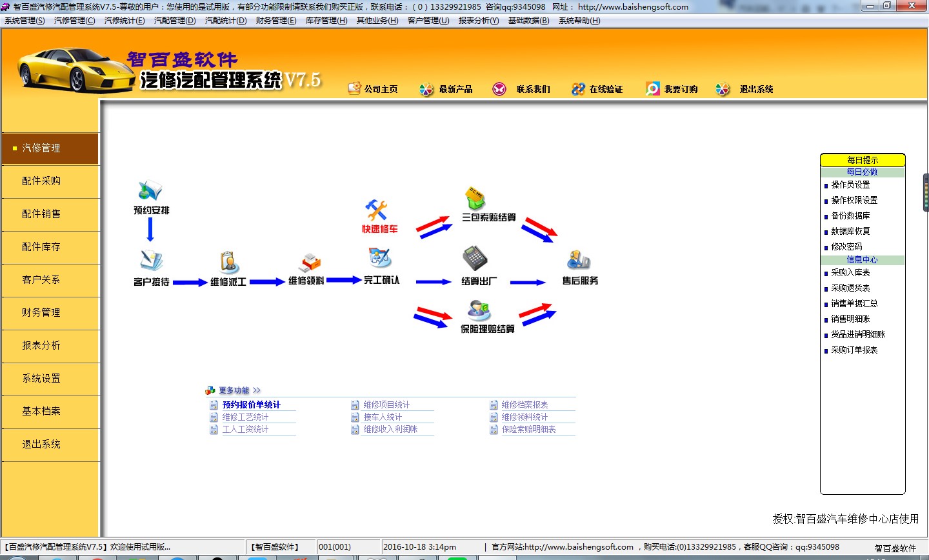Screen dimensions: 929x560
Task: Select the 系统设置 sidebar tab
Action: point(50,379)
